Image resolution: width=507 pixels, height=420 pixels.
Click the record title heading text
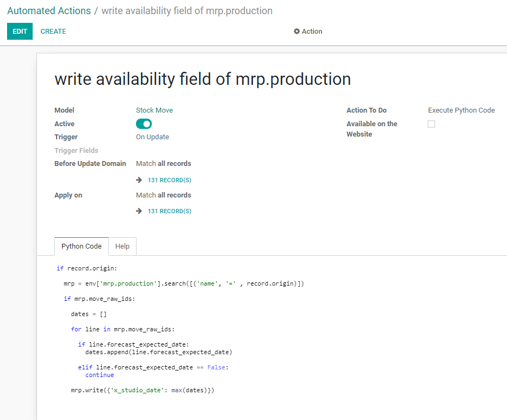[203, 79]
